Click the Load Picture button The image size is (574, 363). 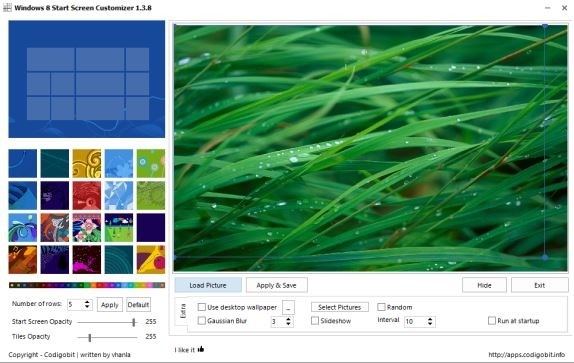208,285
